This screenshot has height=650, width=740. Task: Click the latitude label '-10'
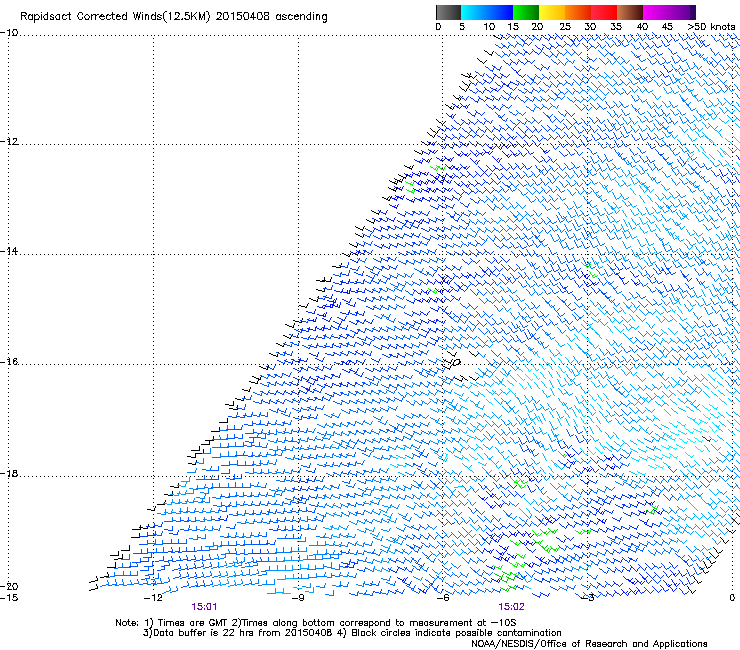[9, 33]
